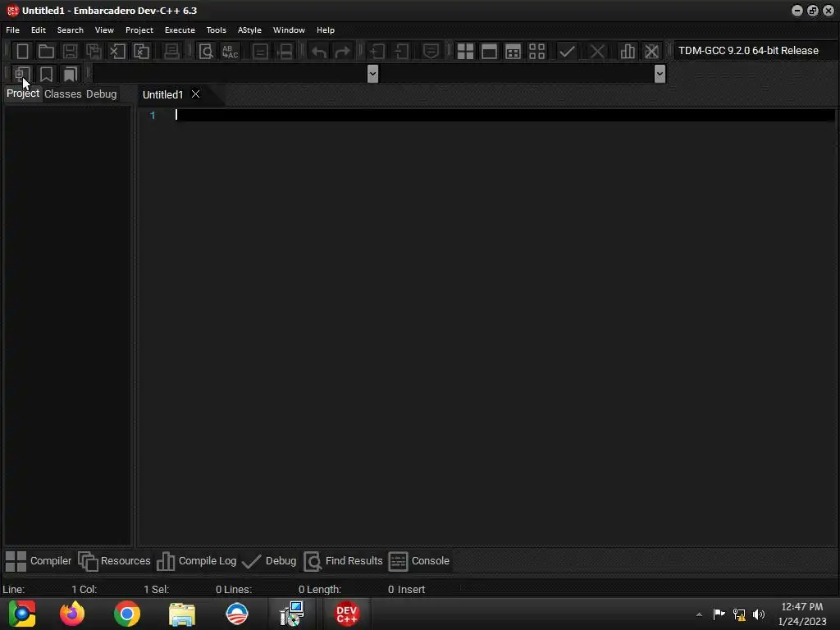Click the Compile & Run icon
This screenshot has height=630, width=840.
[x=513, y=52]
